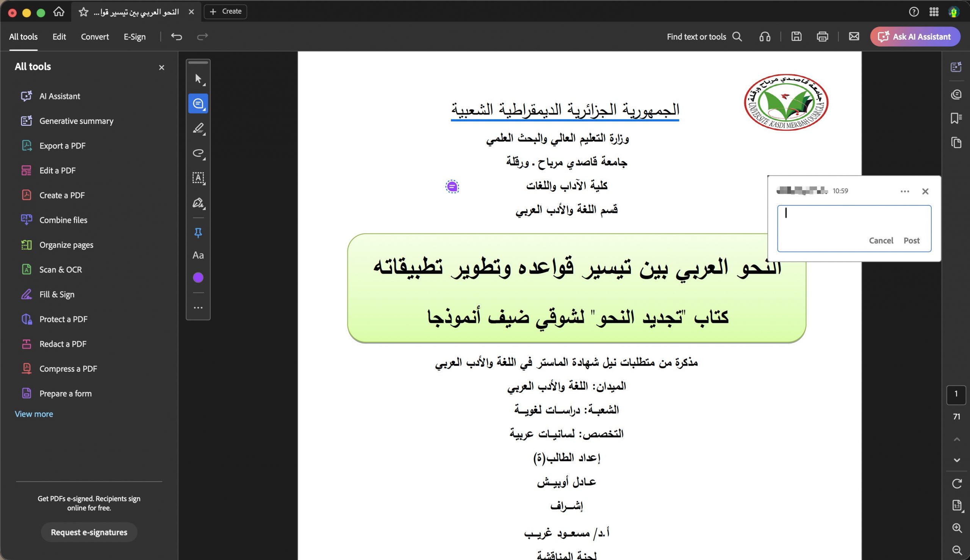Close the All tools panel

point(161,67)
